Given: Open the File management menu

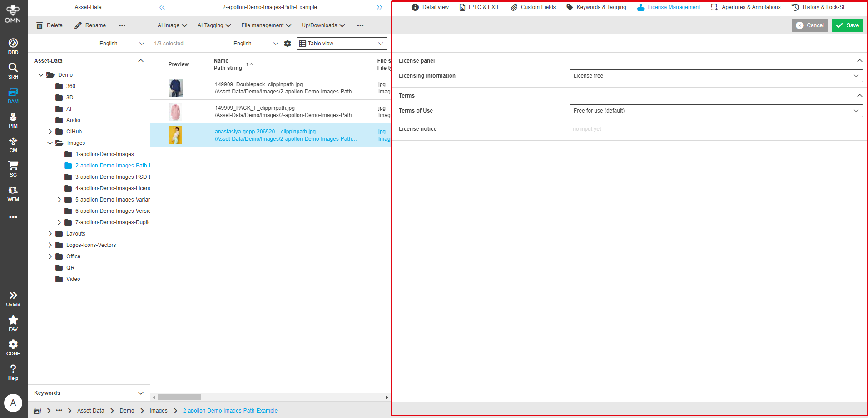Looking at the screenshot, I should tap(266, 25).
